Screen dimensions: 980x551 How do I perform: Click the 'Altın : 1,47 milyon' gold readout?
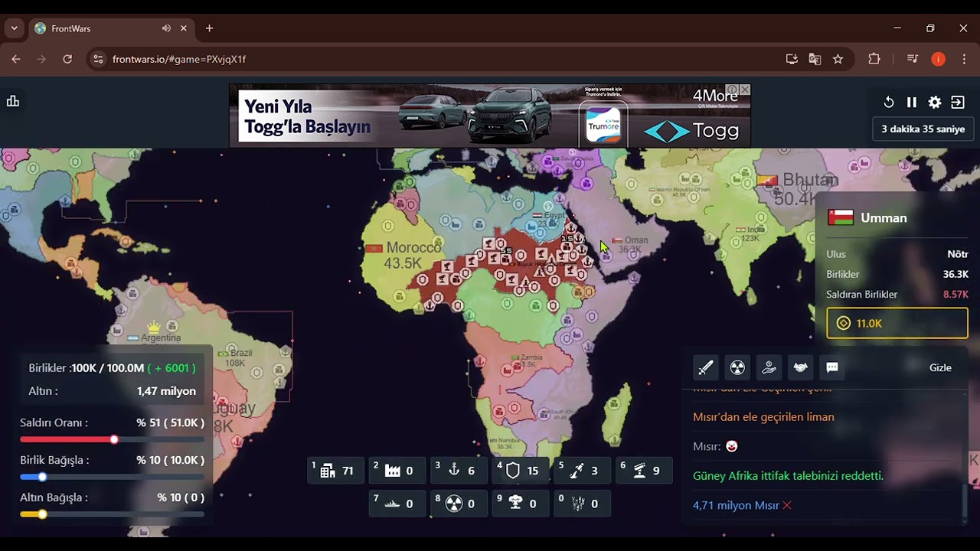tap(112, 391)
